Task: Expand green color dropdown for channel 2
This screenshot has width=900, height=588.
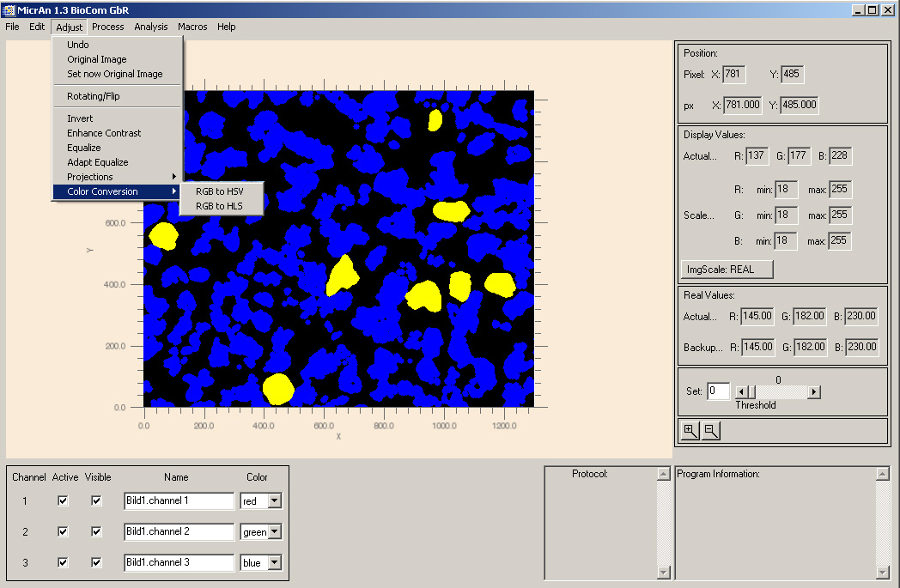Action: click(x=274, y=532)
